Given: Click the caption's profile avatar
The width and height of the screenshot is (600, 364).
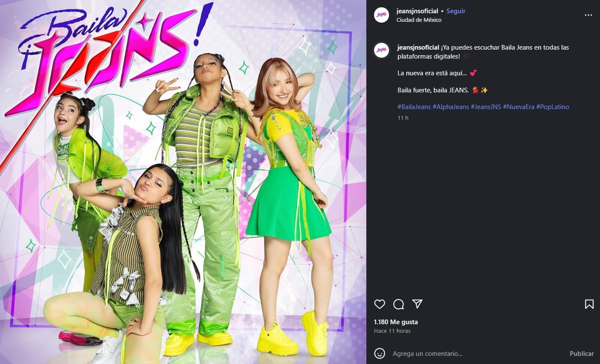Looking at the screenshot, I should 381,50.
